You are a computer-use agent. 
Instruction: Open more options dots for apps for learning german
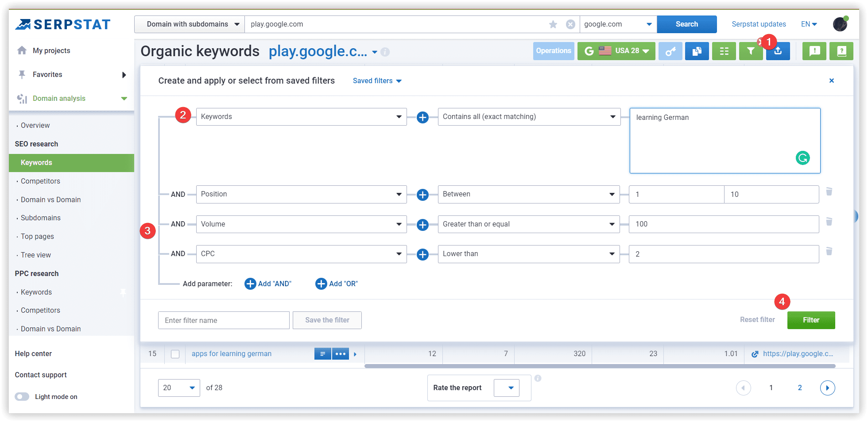341,354
